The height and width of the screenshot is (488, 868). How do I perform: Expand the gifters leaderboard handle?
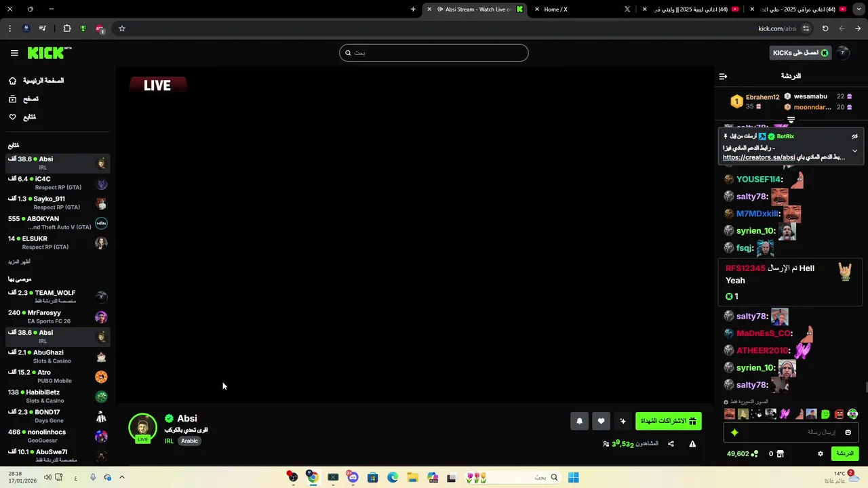[791, 120]
